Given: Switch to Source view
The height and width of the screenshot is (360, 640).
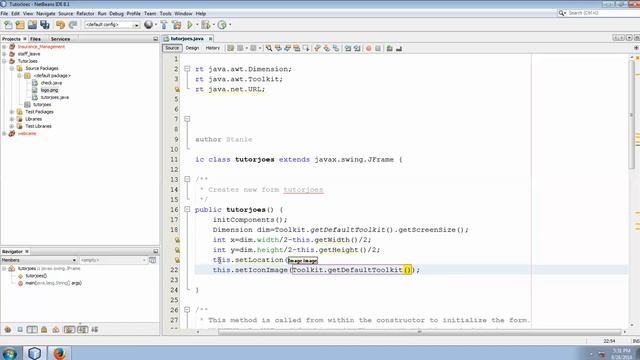Looking at the screenshot, I should pos(172,48).
